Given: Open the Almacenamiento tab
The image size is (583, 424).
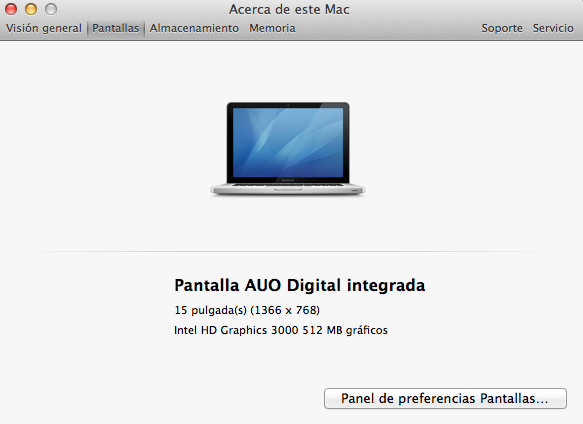Looking at the screenshot, I should click(194, 28).
